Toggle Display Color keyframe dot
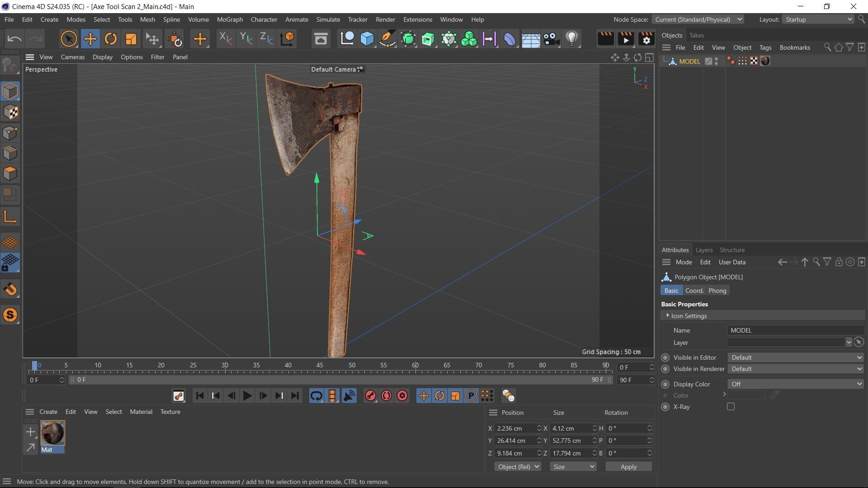The width and height of the screenshot is (868, 488). (x=665, y=384)
